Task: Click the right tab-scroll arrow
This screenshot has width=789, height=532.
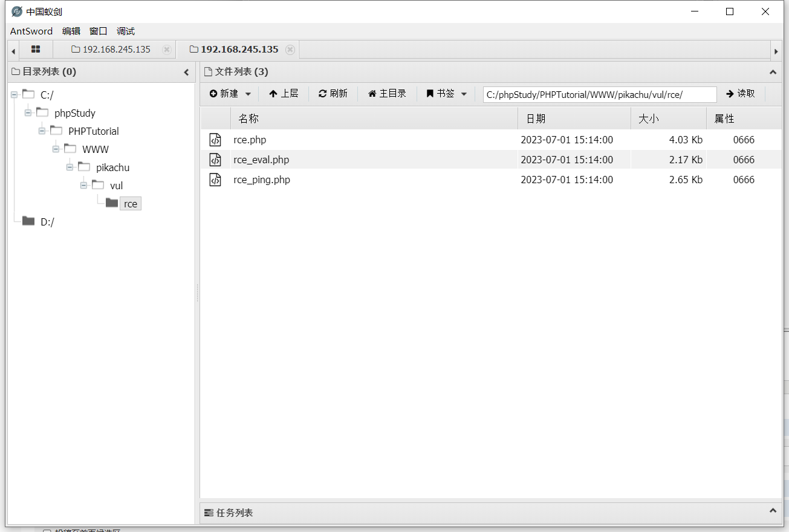Action: tap(776, 51)
